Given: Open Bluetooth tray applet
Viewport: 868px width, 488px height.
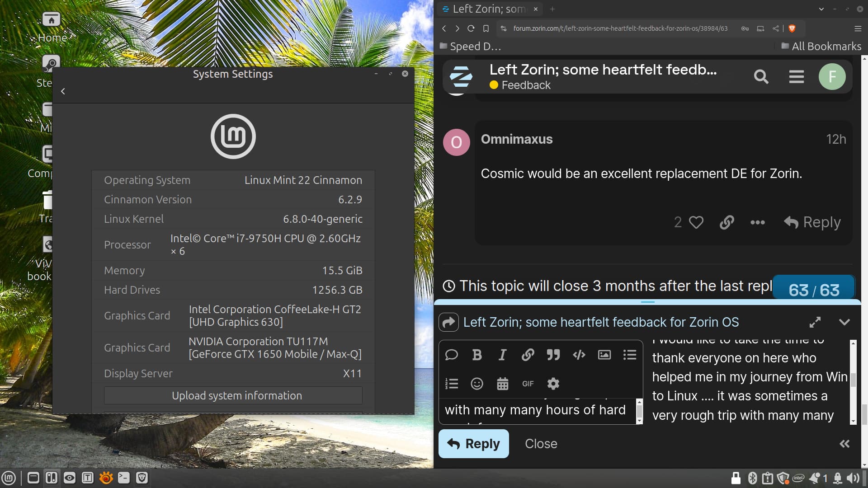Looking at the screenshot, I should coord(752,478).
